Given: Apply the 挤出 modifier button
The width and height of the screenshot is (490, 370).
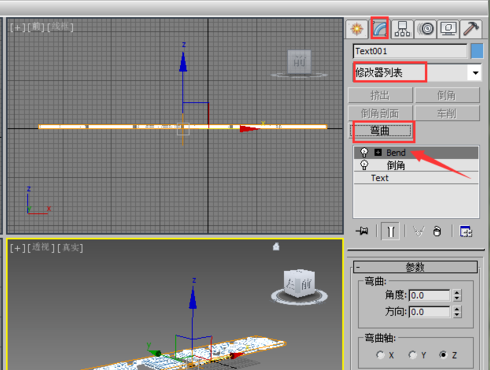Looking at the screenshot, I should [380, 95].
